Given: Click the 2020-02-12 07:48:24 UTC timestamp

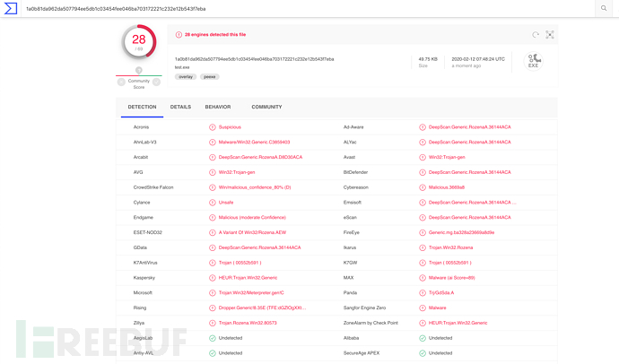Looking at the screenshot, I should [478, 59].
